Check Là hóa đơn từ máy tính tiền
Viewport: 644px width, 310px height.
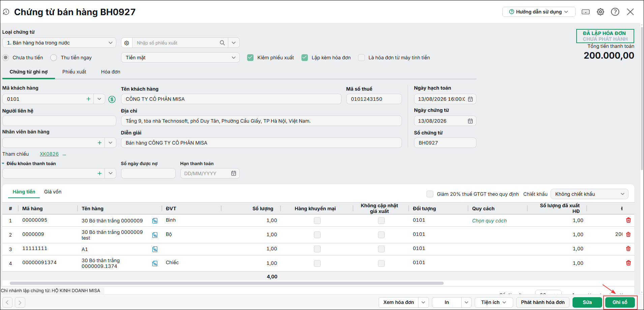click(x=361, y=58)
